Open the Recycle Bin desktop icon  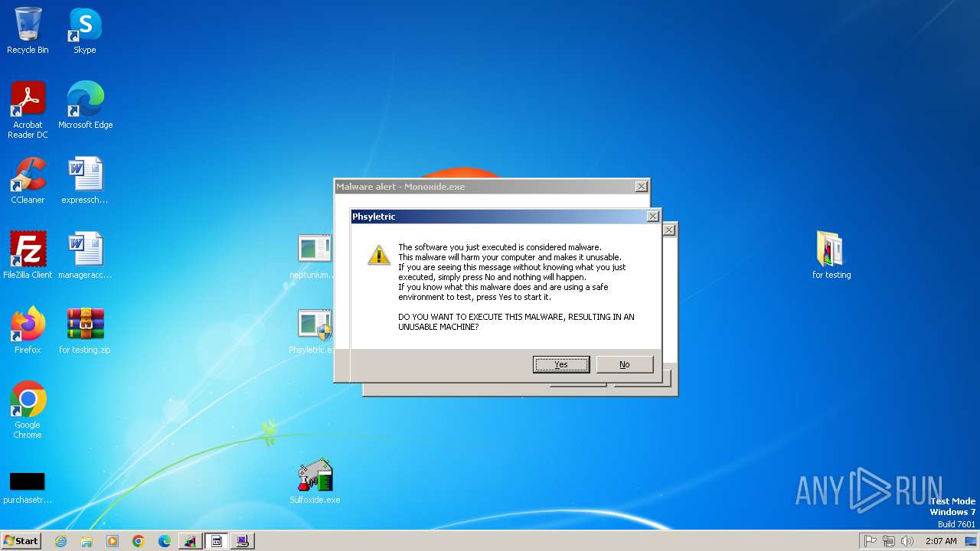[28, 31]
